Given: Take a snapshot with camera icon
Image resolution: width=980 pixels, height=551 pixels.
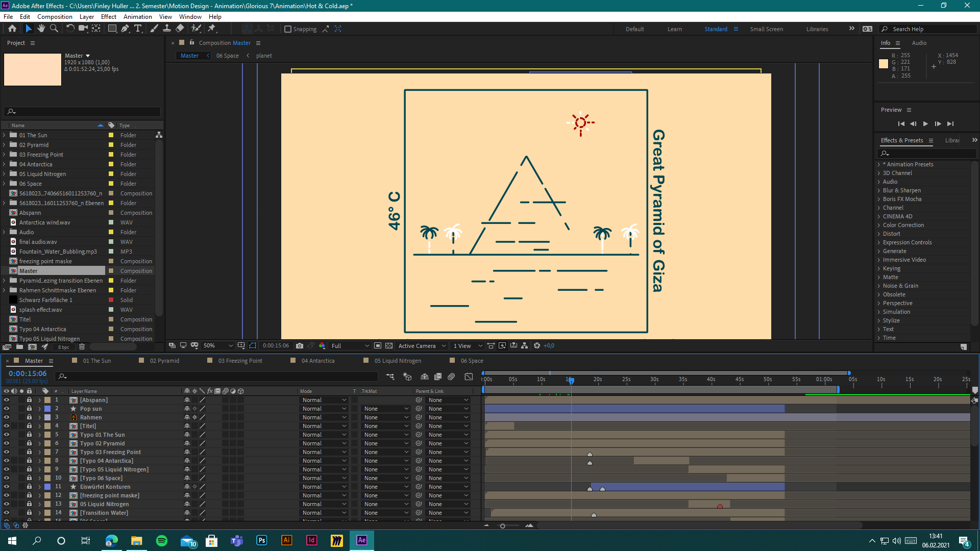Looking at the screenshot, I should point(300,346).
